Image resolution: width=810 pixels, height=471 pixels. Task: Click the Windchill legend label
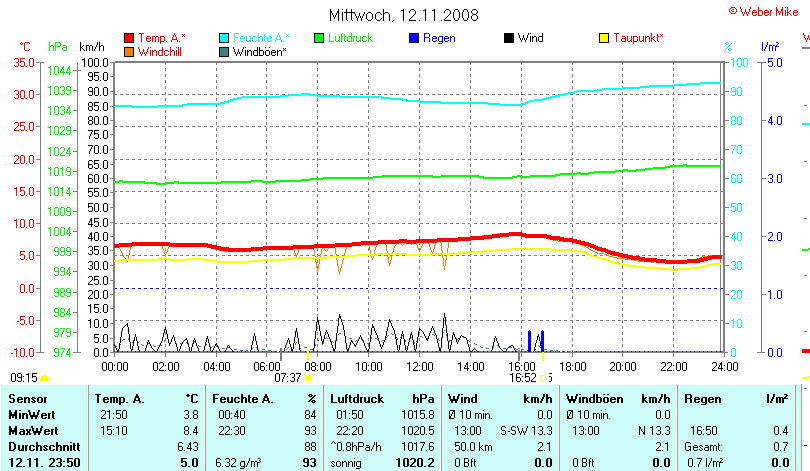(160, 52)
